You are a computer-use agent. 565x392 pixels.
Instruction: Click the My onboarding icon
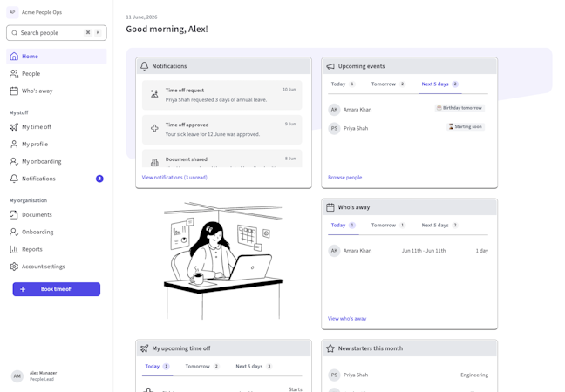14,162
